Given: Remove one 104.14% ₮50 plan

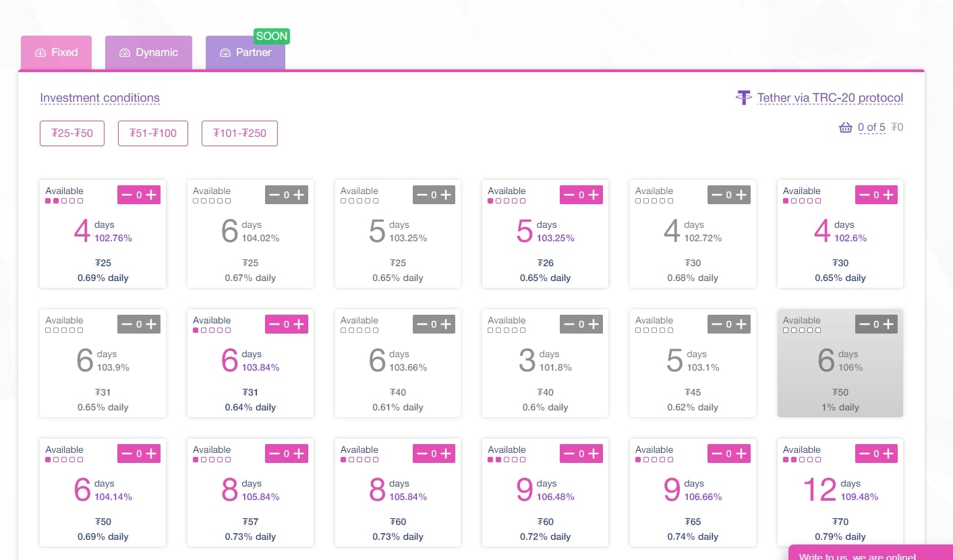Looking at the screenshot, I should pyautogui.click(x=126, y=454).
